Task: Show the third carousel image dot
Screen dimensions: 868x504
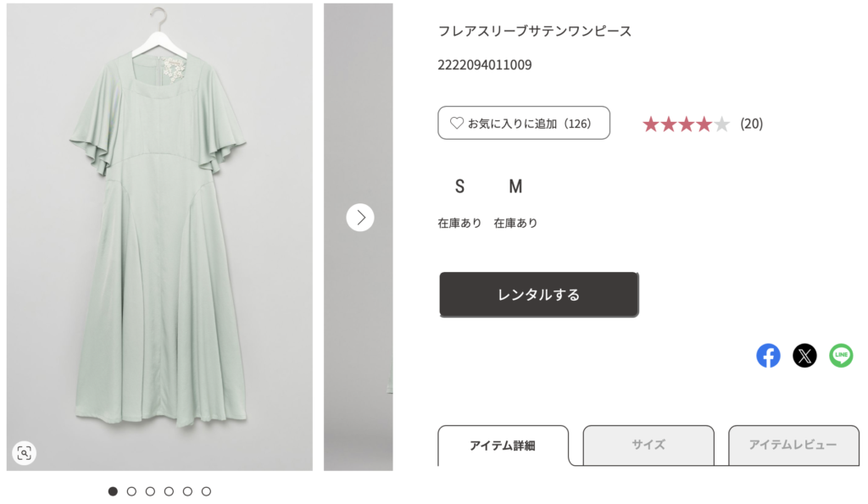Action: (x=150, y=491)
